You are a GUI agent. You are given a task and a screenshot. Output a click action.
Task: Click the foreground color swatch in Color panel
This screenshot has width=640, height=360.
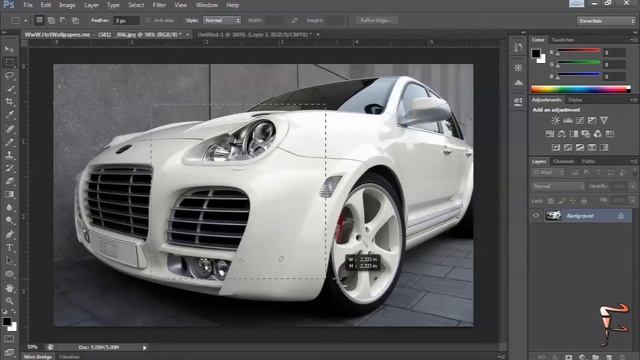[536, 53]
